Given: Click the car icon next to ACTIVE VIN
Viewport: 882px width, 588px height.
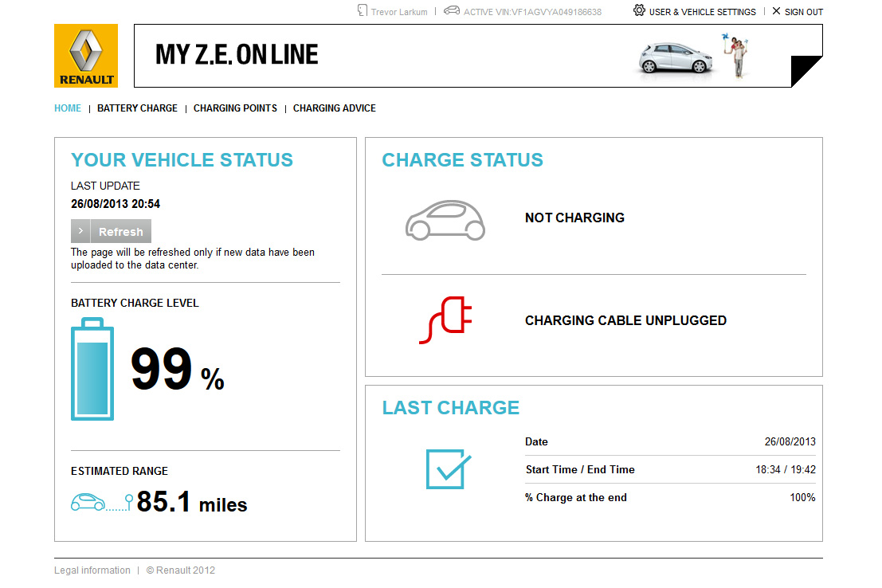Looking at the screenshot, I should point(452,10).
